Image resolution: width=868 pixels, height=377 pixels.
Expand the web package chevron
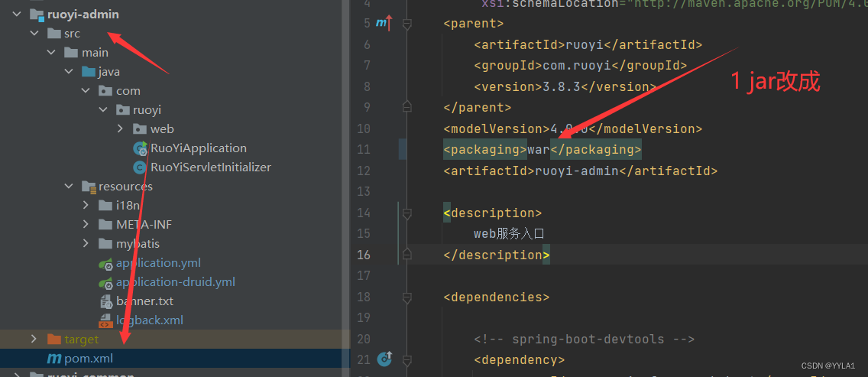120,128
